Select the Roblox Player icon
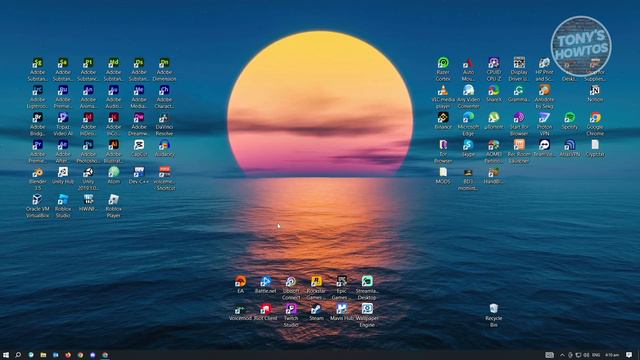640x360 pixels. [113, 200]
